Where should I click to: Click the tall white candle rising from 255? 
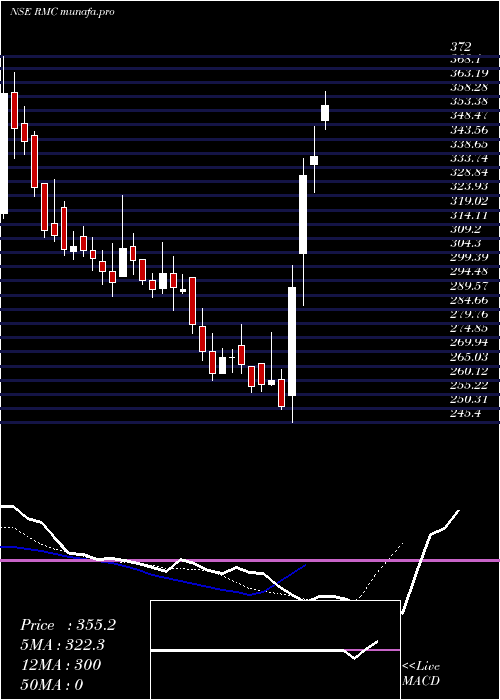pos(292,342)
